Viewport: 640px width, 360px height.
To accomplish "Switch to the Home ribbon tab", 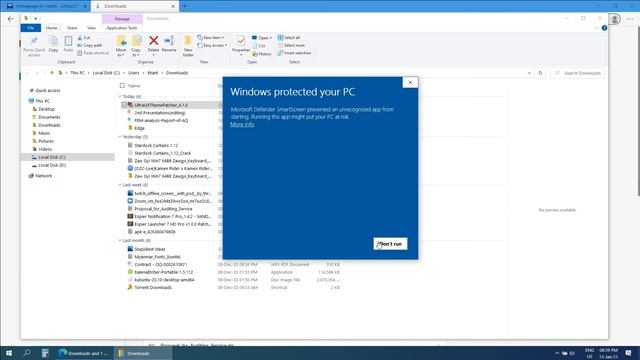I will coord(51,28).
